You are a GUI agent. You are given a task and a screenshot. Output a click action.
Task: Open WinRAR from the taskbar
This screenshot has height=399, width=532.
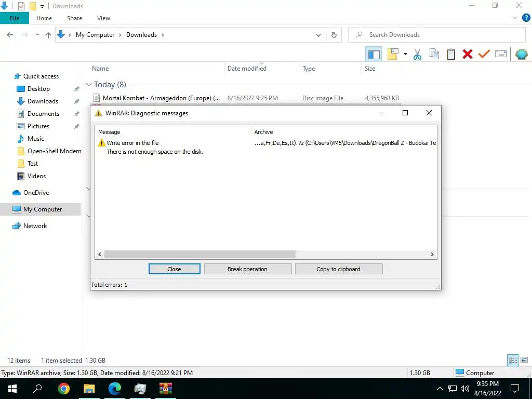tap(166, 389)
